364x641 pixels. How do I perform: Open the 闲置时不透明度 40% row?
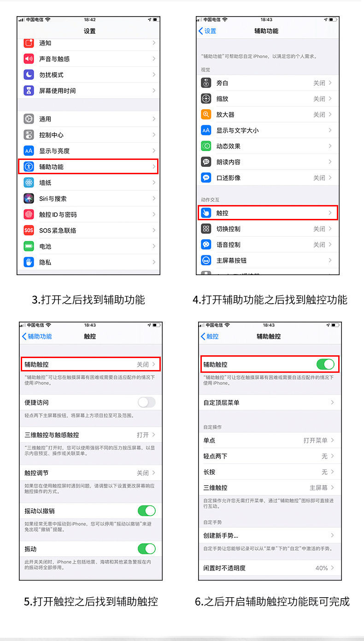pos(270,568)
